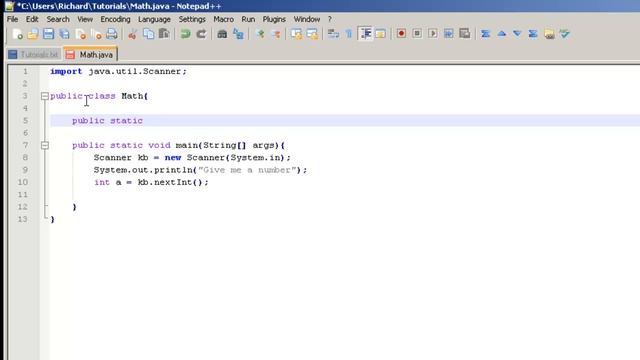This screenshot has height=360, width=640.
Task: Click line number 13 in margin
Action: click(x=23, y=219)
